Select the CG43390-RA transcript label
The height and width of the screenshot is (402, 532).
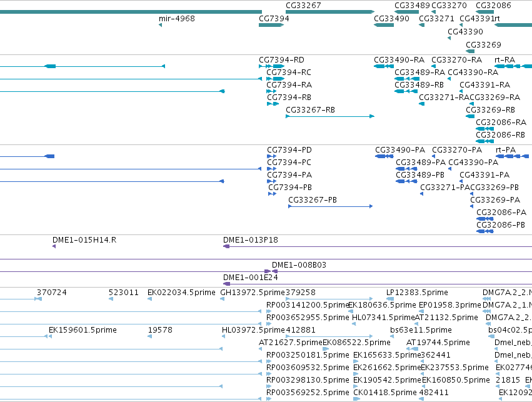(473, 73)
